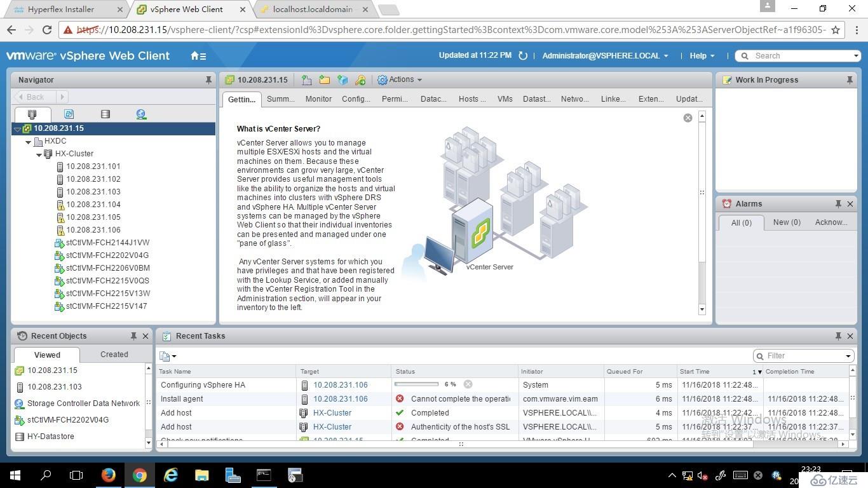
Task: Collapse the HX-Cluster tree node
Action: point(39,154)
